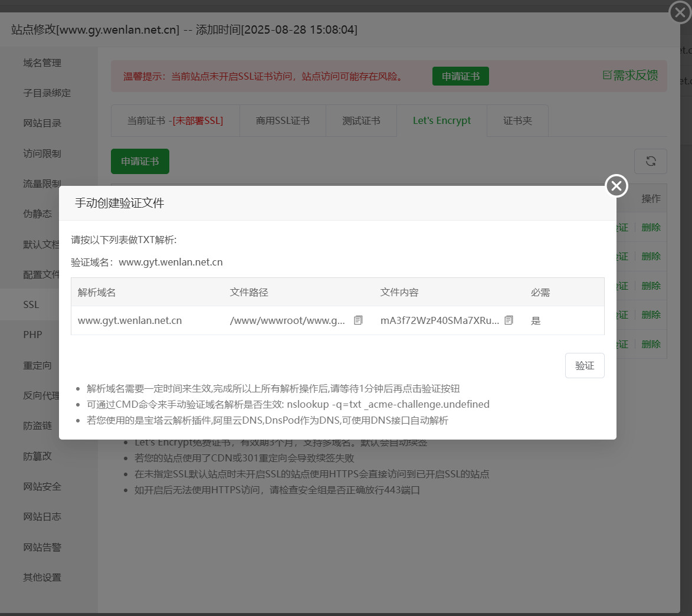
Task: Open 反向代理 in sidebar
Action: 41,395
